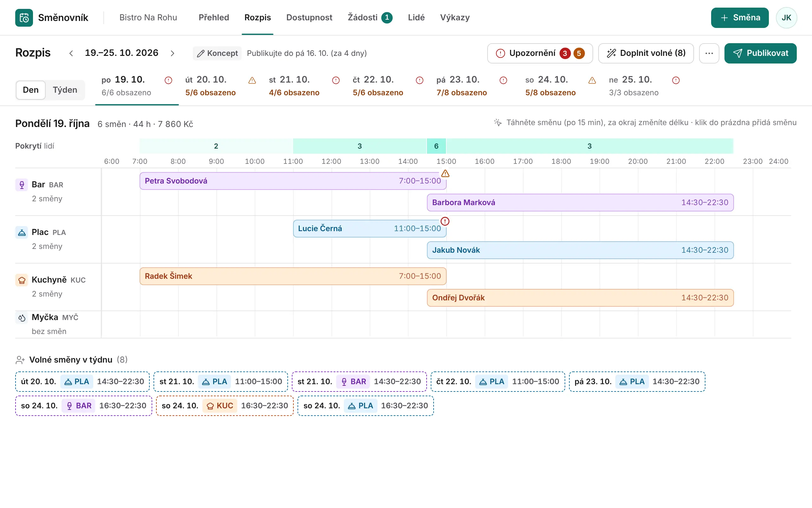Screen dimensions: 812x508
Task: Click the coverage segment showing 6
Action: pyautogui.click(x=436, y=146)
